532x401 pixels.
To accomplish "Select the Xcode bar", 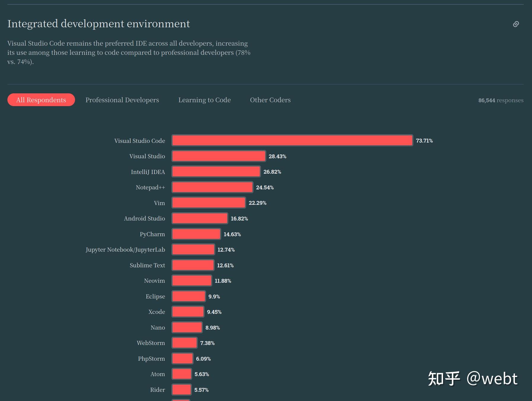I will [188, 312].
